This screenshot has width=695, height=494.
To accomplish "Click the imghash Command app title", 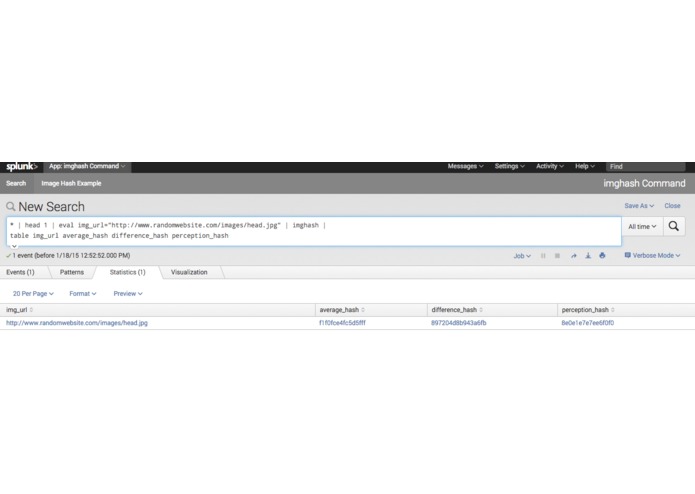I will 644,183.
